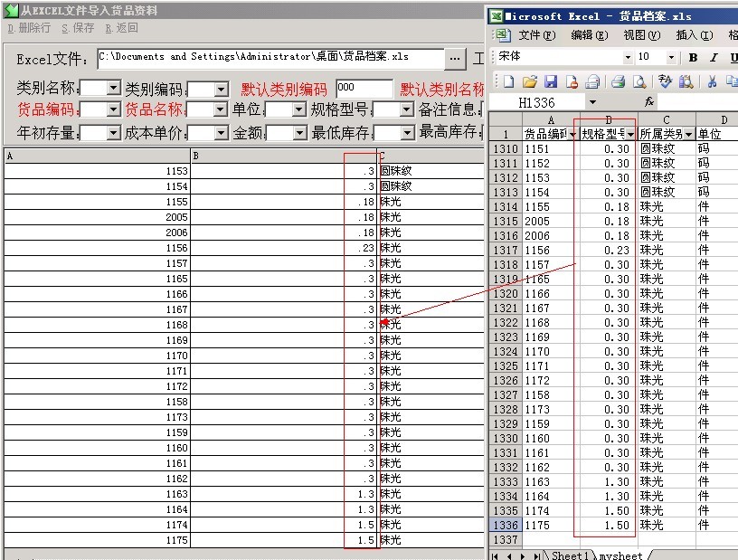Screen dimensions: 738x560
Task: Click the Spelling check icon in Excel
Action: click(x=665, y=82)
